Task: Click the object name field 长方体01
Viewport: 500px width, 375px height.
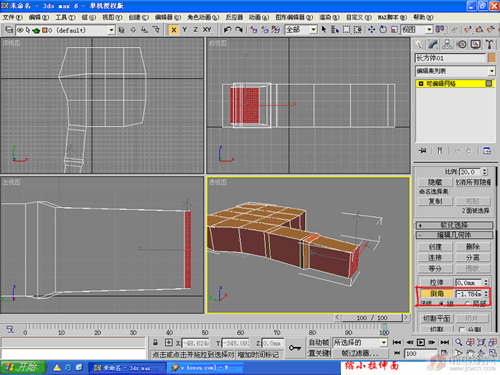Action: pyautogui.click(x=450, y=58)
